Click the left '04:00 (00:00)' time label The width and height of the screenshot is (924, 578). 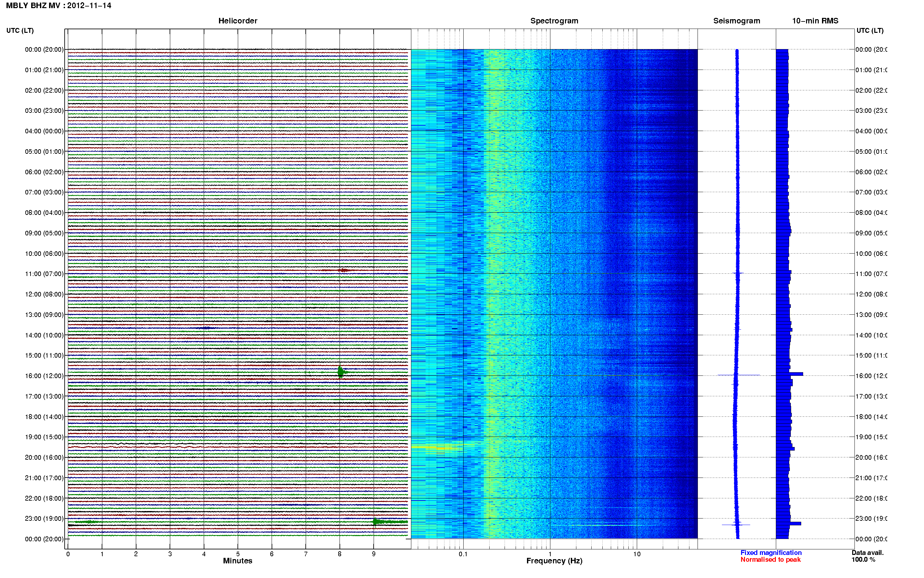pos(44,131)
